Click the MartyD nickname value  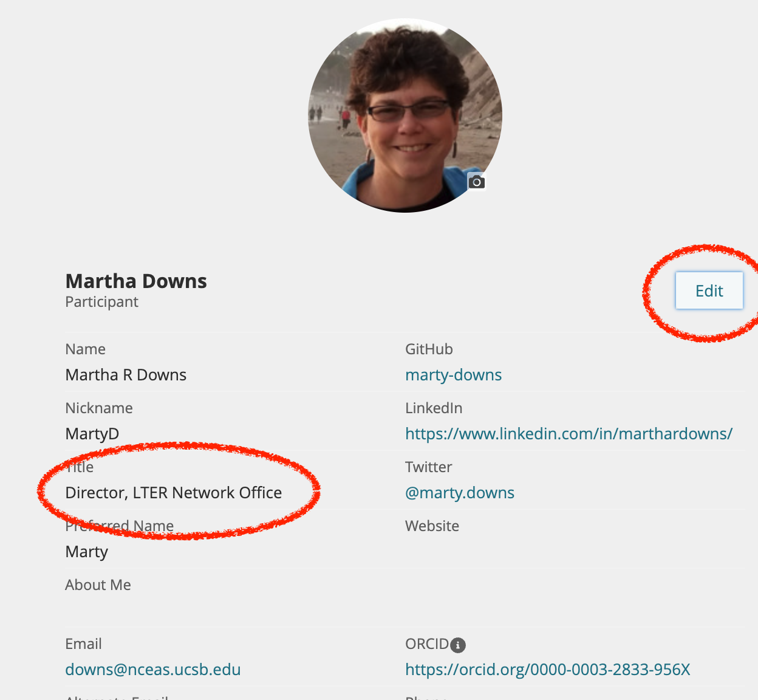pyautogui.click(x=92, y=434)
